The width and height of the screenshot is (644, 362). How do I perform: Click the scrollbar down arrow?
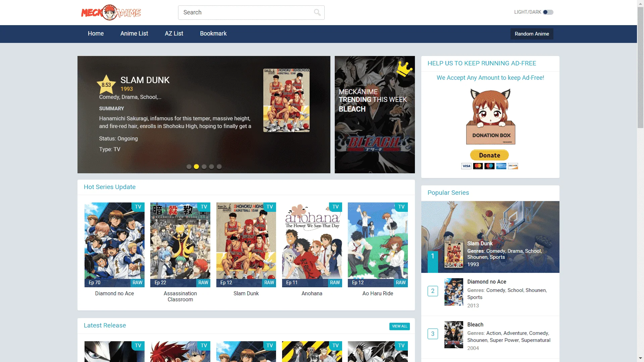click(x=640, y=359)
